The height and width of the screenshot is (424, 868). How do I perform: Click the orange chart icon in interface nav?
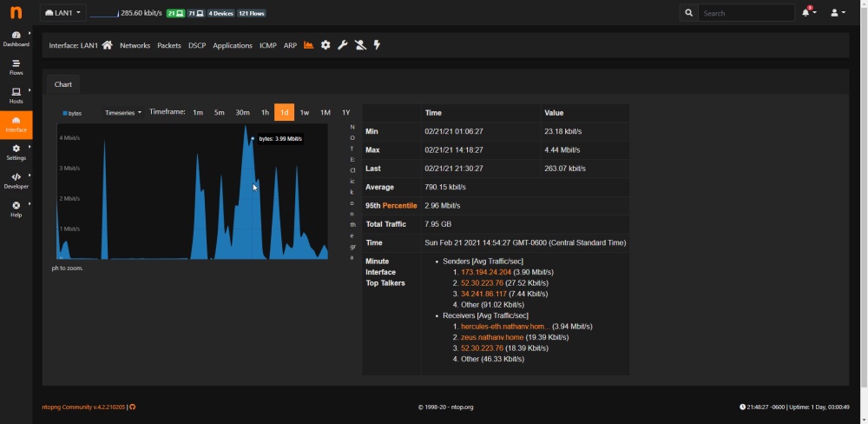pyautogui.click(x=309, y=45)
